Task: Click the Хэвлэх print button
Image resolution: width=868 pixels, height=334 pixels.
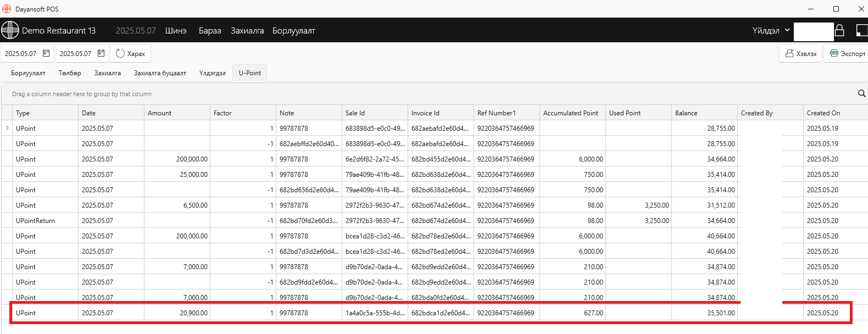Action: click(x=800, y=53)
